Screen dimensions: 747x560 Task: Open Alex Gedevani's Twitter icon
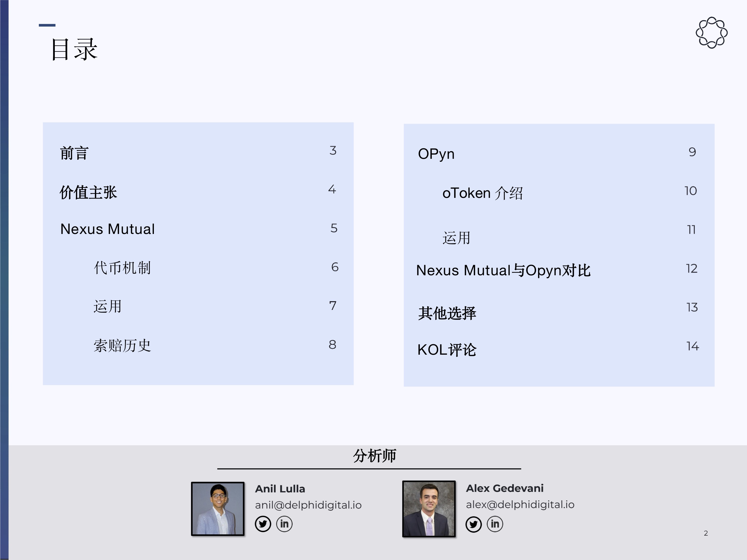[x=473, y=524]
